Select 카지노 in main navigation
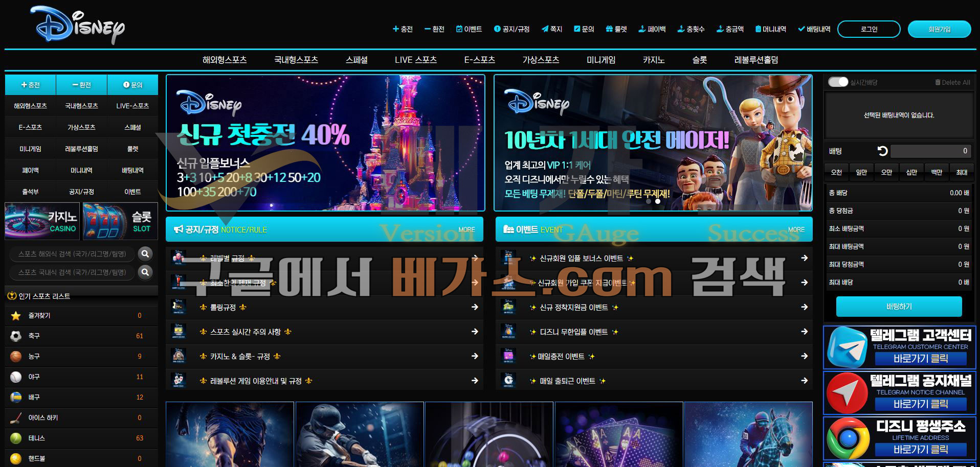Viewport: 980px width, 467px height. pos(654,60)
